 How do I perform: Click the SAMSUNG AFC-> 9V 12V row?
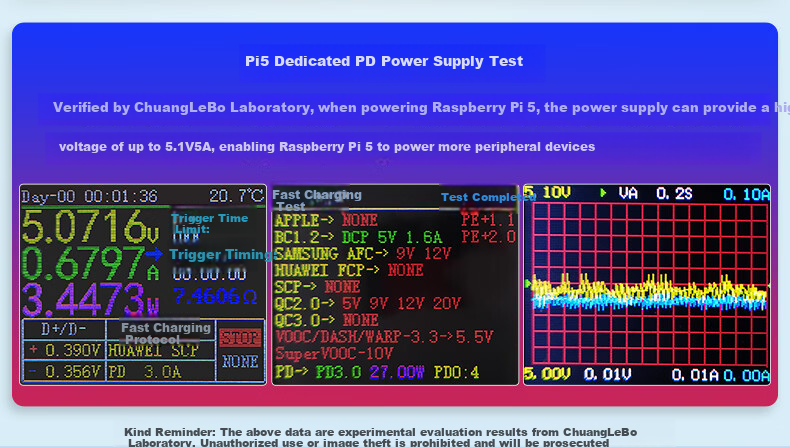pos(363,253)
